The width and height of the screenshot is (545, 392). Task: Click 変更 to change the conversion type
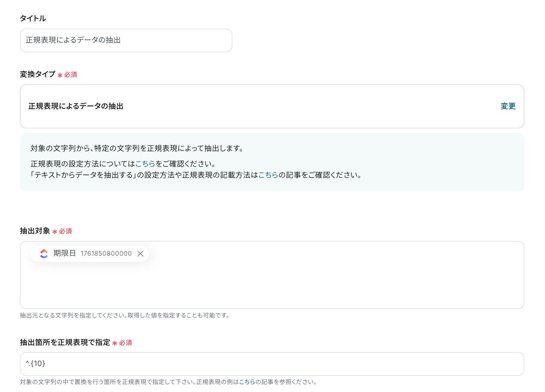coord(508,106)
